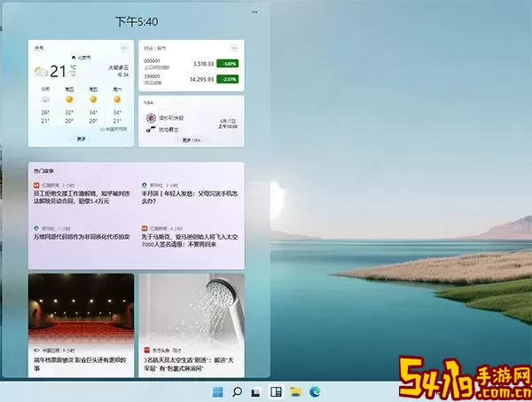Open the 半月谈 headline about parents' phones

[x=190, y=197]
